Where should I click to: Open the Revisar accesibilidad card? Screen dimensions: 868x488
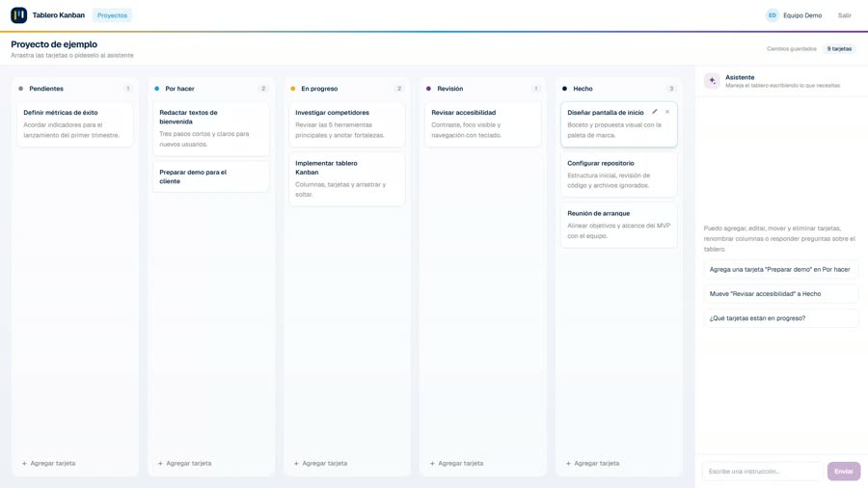click(483, 124)
